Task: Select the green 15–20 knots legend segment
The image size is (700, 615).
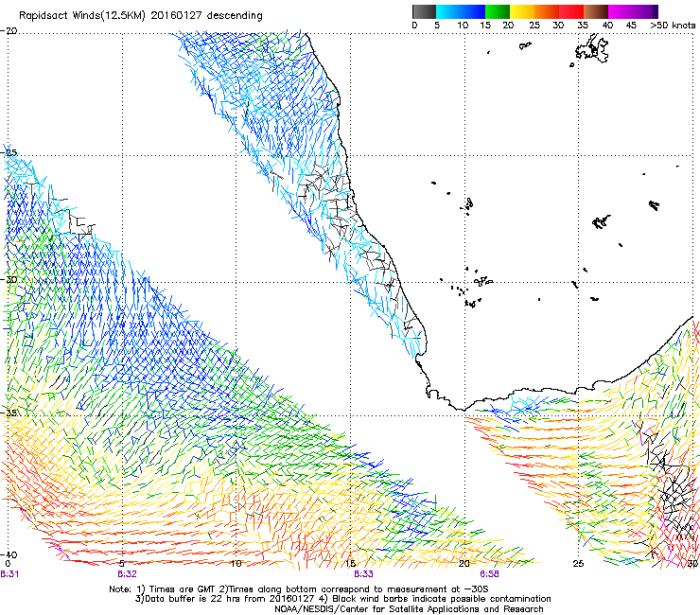Action: 498,11
